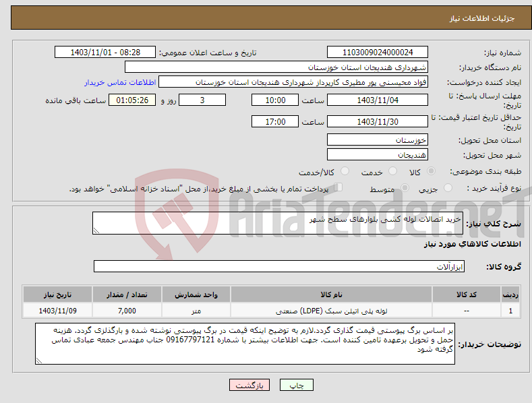Select the کالا radio button
The image size is (532, 403).
(431, 171)
